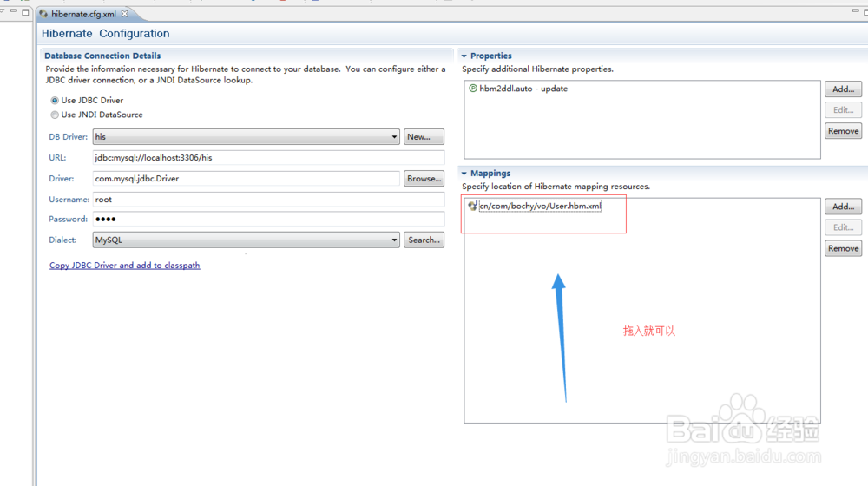Open the Dialect dropdown
Image resolution: width=868 pixels, height=486 pixels.
coord(246,240)
